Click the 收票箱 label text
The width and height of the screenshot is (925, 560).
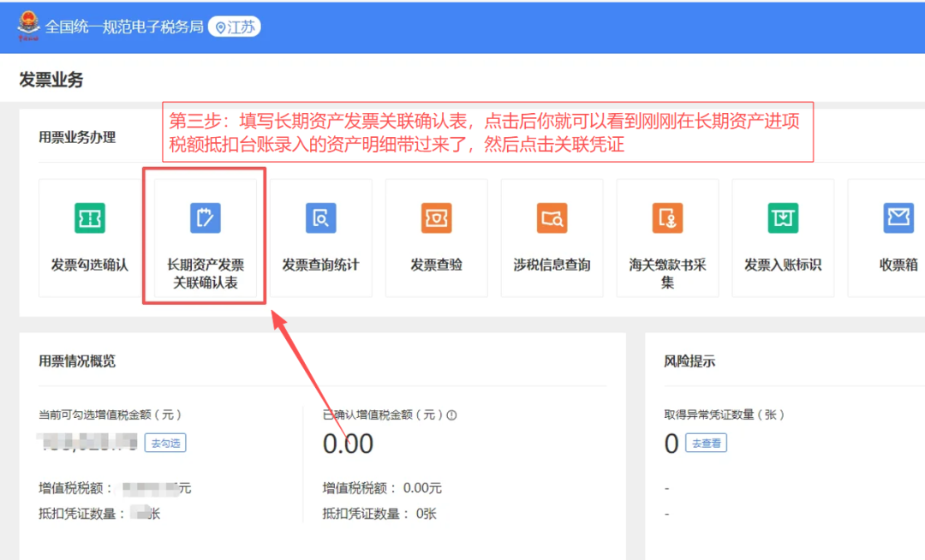click(898, 265)
